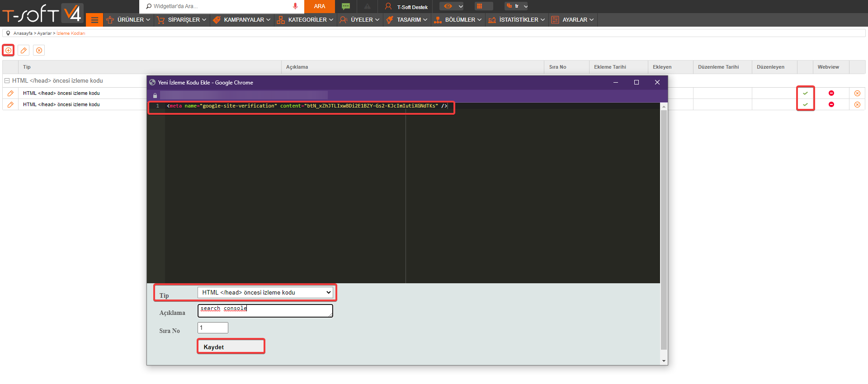Click the Açıklama text field
This screenshot has height=384, width=868.
coord(265,310)
